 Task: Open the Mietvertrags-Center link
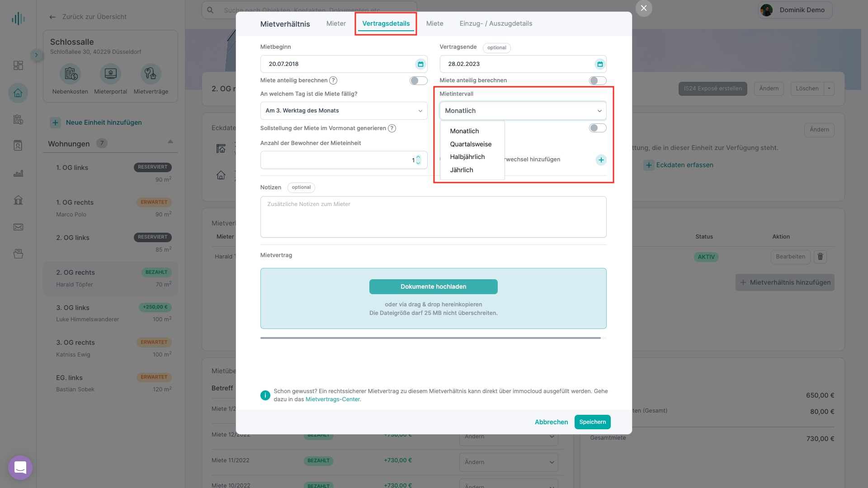[333, 399]
